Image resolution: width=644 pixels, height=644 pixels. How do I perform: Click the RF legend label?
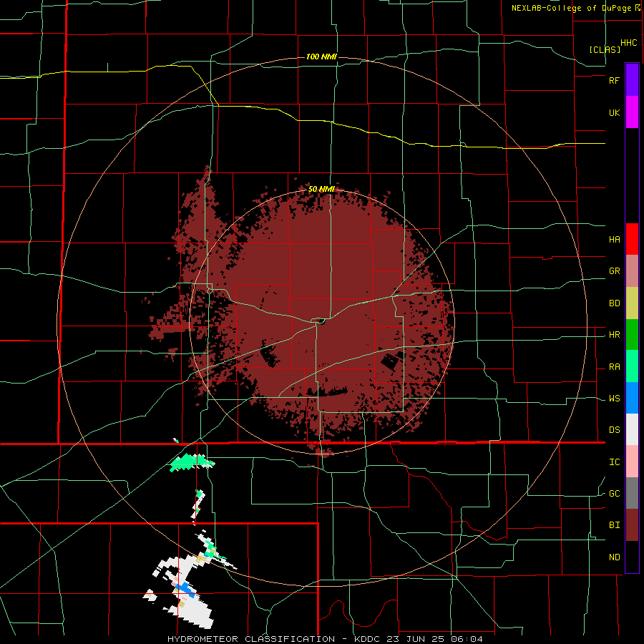click(614, 80)
